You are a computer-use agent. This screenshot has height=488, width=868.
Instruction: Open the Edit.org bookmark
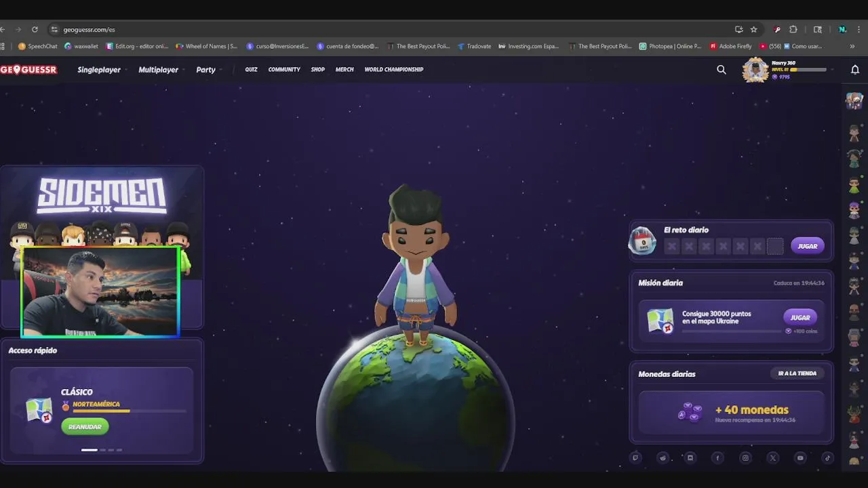tap(137, 46)
